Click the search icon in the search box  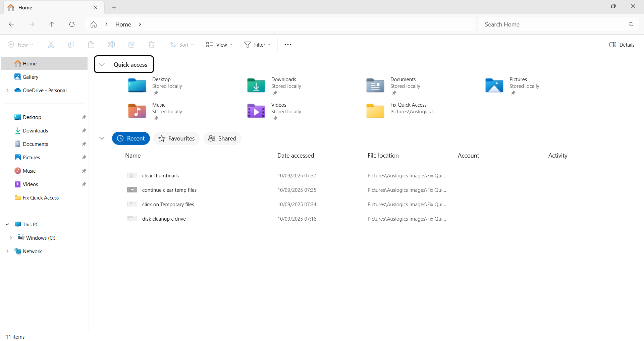click(631, 24)
